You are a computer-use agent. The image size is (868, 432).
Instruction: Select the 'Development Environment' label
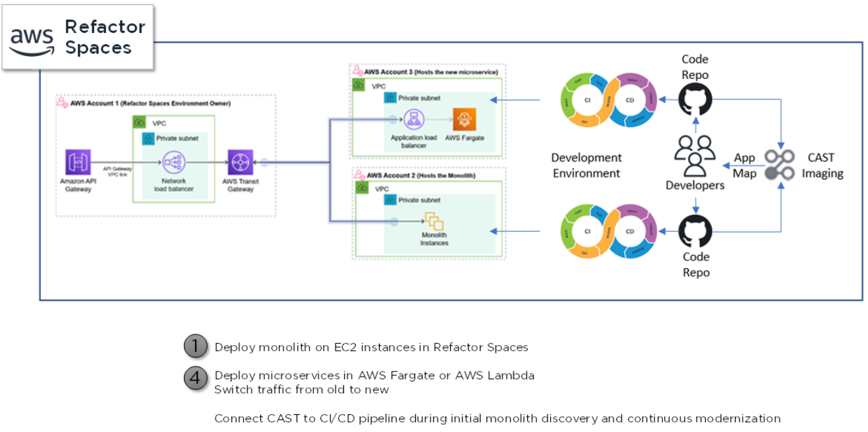(587, 165)
